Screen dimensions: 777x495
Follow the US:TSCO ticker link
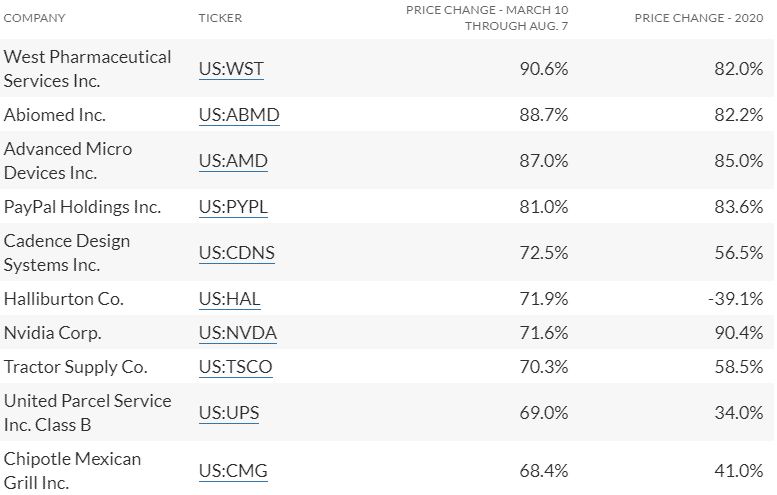pyautogui.click(x=235, y=367)
